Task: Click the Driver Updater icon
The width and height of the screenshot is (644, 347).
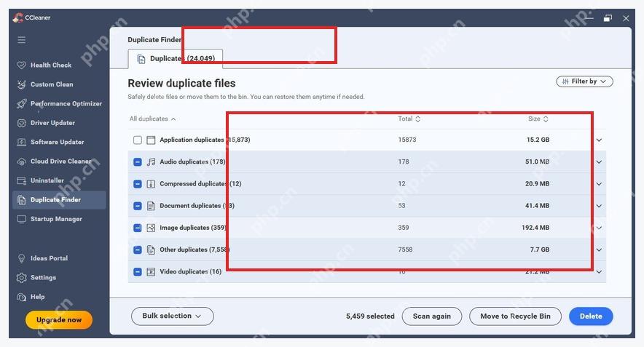Action: click(21, 123)
